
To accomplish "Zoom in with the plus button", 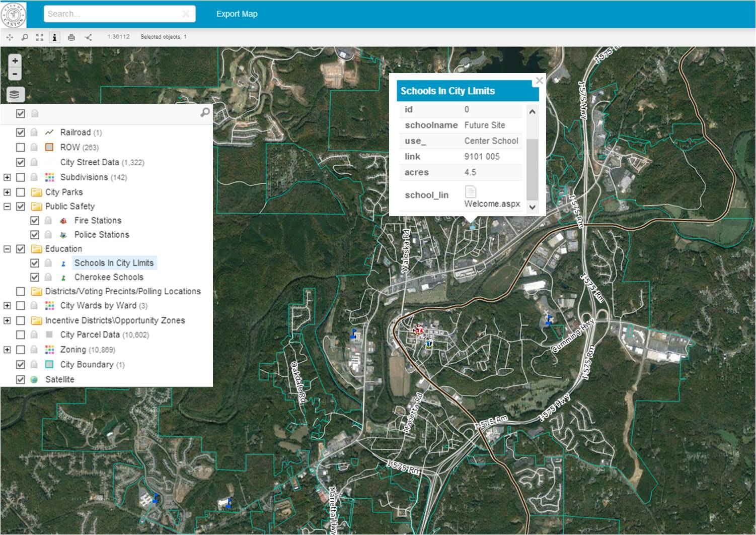I will pyautogui.click(x=15, y=61).
